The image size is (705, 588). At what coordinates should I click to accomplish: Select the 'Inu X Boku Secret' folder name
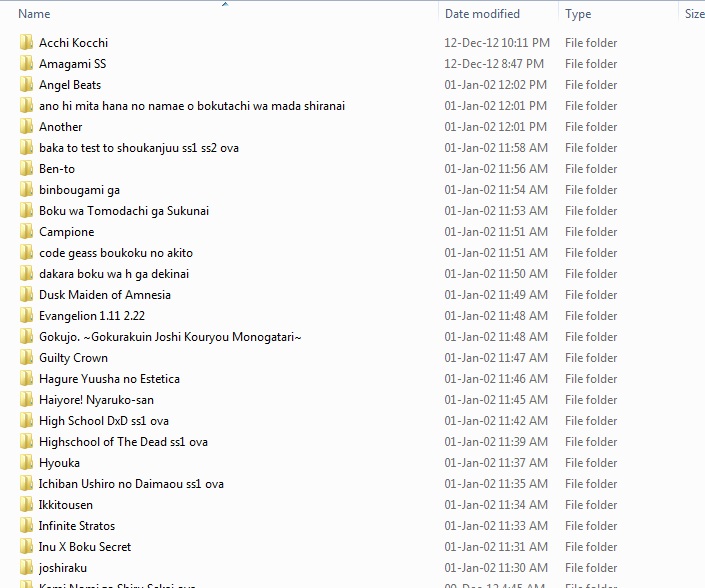[x=85, y=547]
